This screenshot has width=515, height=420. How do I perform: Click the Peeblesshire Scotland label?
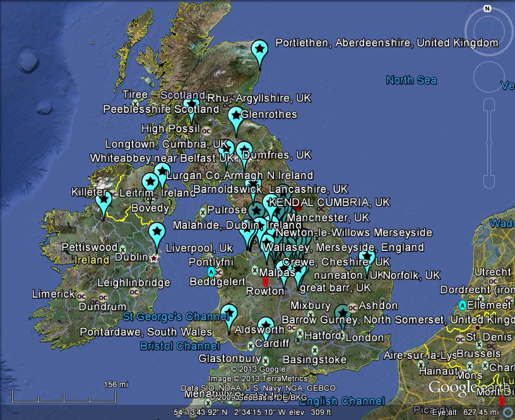[162, 109]
